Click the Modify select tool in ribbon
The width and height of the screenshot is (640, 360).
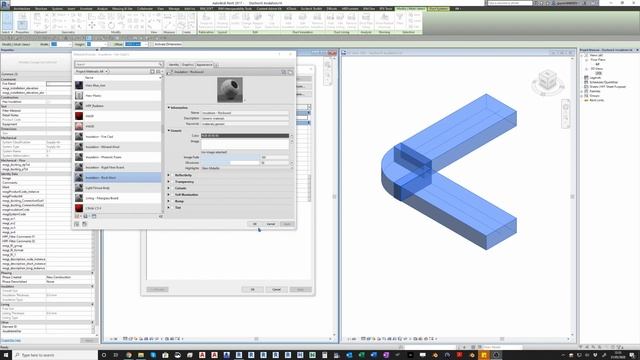pyautogui.click(x=7, y=21)
